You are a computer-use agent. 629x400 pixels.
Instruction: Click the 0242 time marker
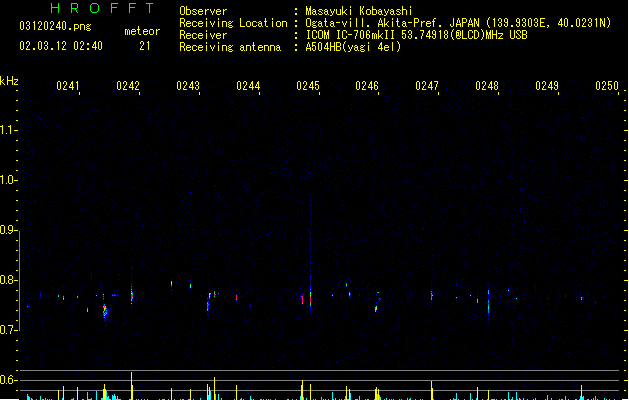[x=128, y=86]
